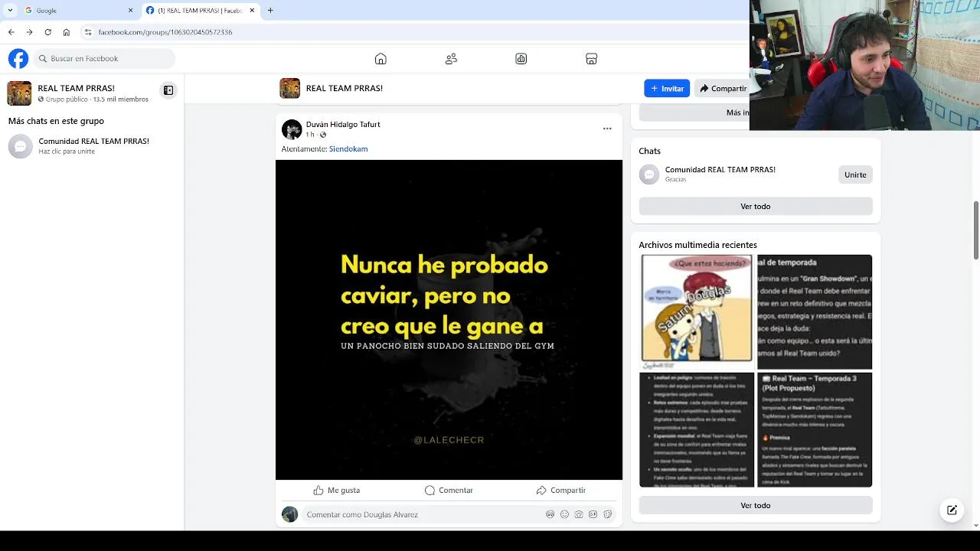Image resolution: width=980 pixels, height=551 pixels.
Task: Open the Siendokam tagged link
Action: point(348,149)
